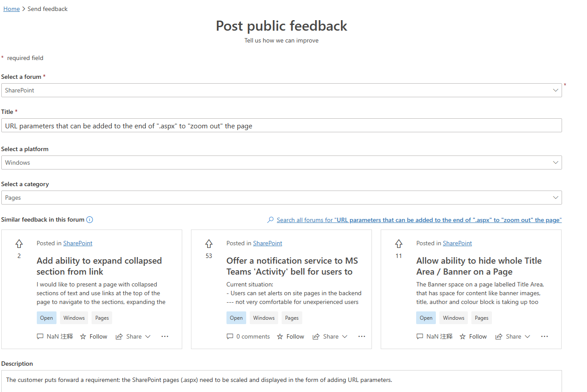The width and height of the screenshot is (587, 392).
Task: Click the magnifier icon for search all forums
Action: click(270, 220)
